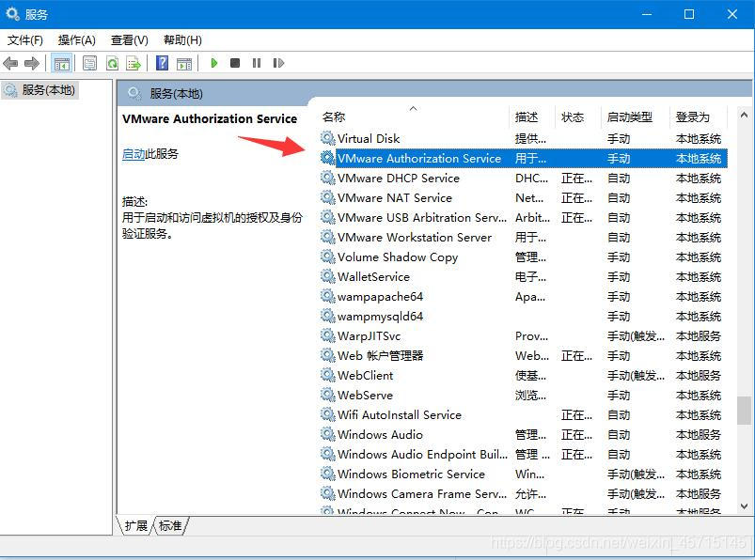Restart the service with the restart icon

pyautogui.click(x=278, y=63)
